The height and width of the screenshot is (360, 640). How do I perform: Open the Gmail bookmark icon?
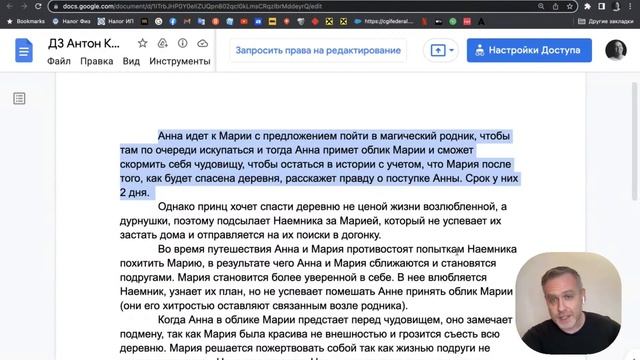pyautogui.click(x=187, y=21)
